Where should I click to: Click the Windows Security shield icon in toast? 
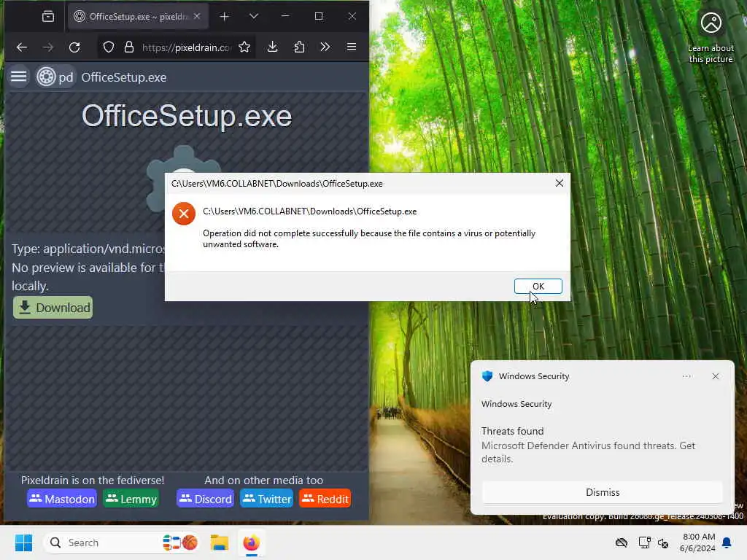(x=487, y=376)
